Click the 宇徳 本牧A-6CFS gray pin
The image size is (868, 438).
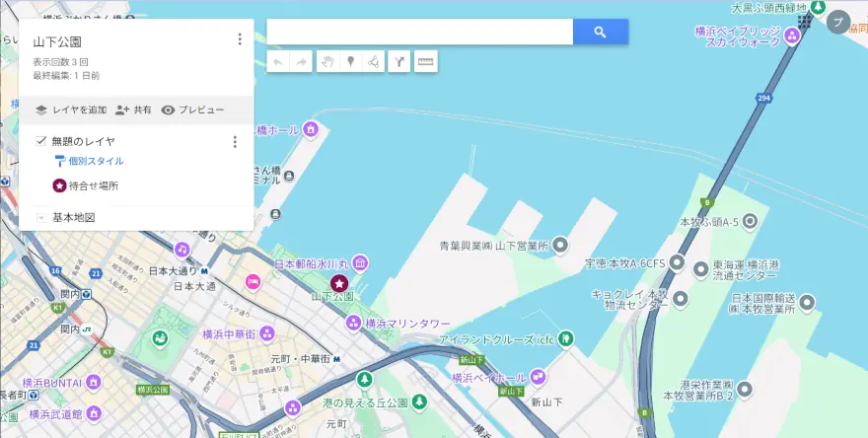coord(677,263)
